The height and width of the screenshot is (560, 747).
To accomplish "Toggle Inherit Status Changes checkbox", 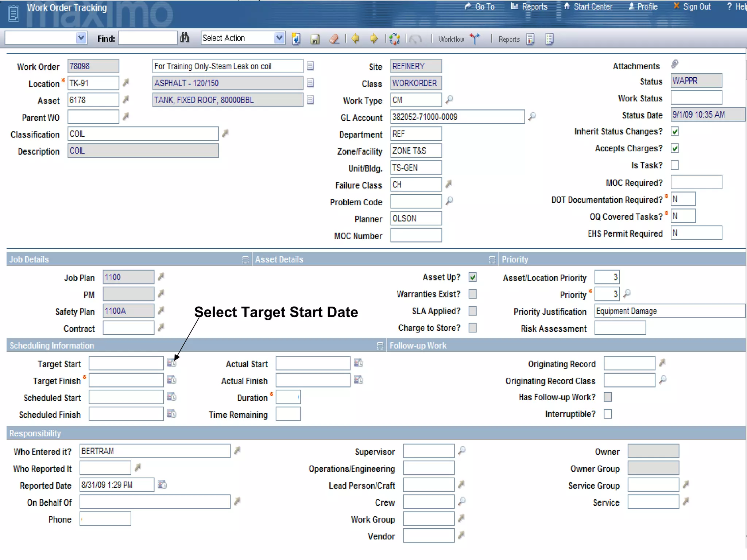I will pos(675,132).
